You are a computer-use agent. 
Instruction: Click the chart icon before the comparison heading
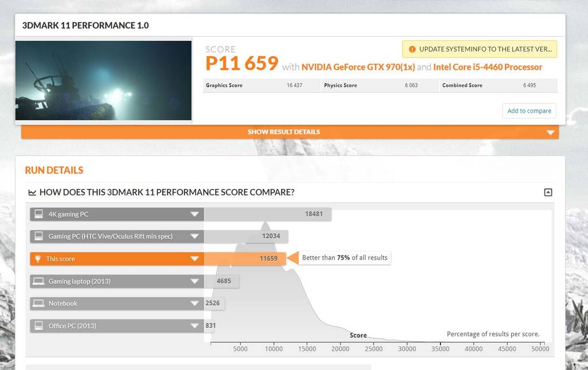tap(32, 192)
